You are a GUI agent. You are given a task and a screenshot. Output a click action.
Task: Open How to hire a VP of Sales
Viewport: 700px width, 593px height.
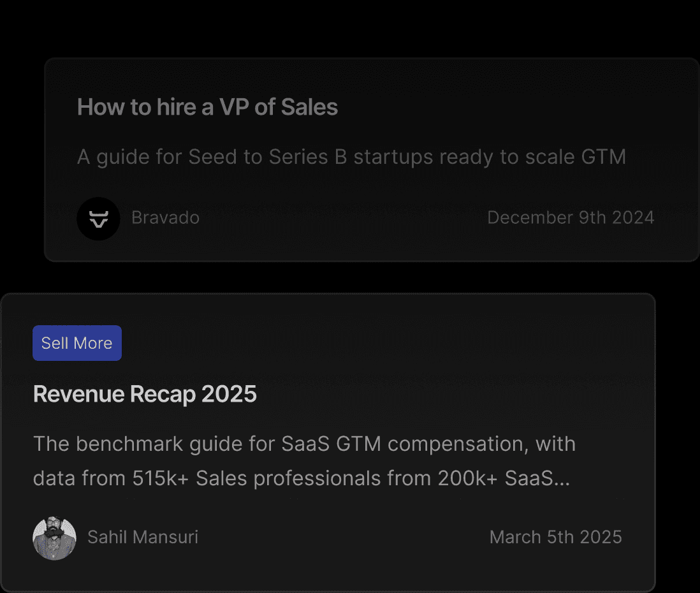click(207, 107)
